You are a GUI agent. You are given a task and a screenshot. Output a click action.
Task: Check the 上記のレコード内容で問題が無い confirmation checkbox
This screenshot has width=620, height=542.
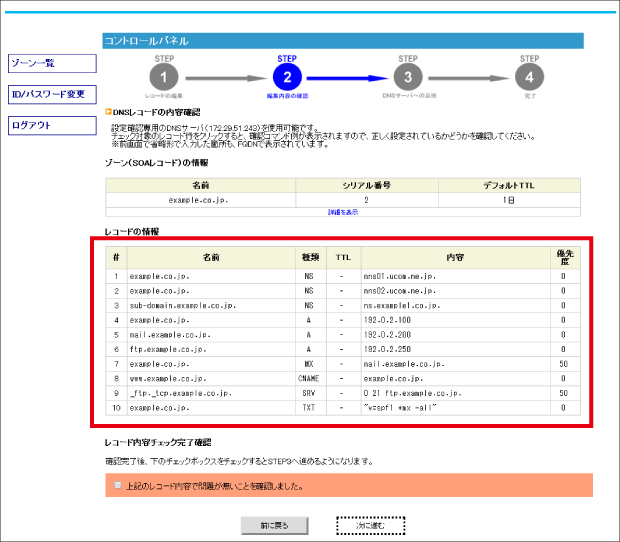[x=117, y=485]
